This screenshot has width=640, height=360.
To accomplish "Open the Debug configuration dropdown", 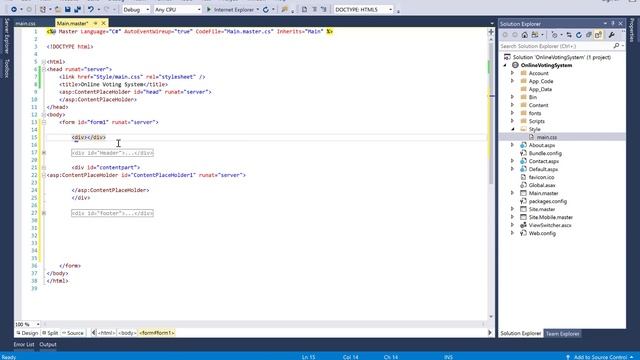I will point(136,9).
